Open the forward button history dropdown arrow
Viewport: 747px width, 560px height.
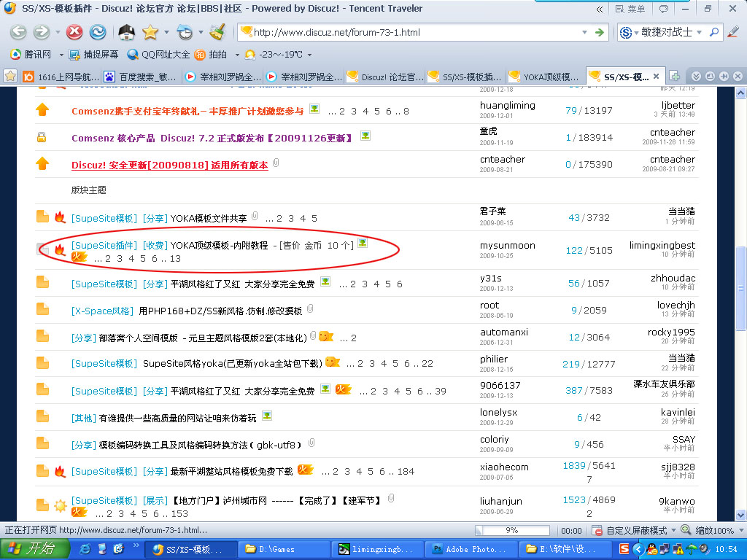tap(57, 32)
